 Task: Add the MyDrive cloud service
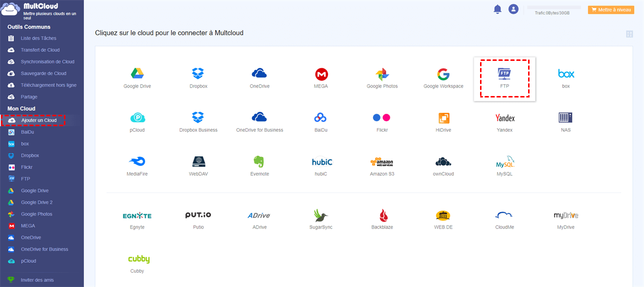click(566, 216)
